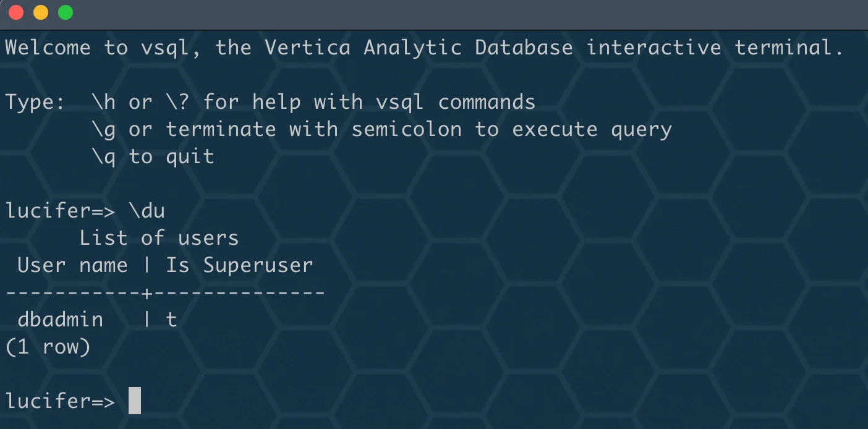Minimize the terminal using yellow button
Screen dimensions: 868x429
click(x=40, y=12)
